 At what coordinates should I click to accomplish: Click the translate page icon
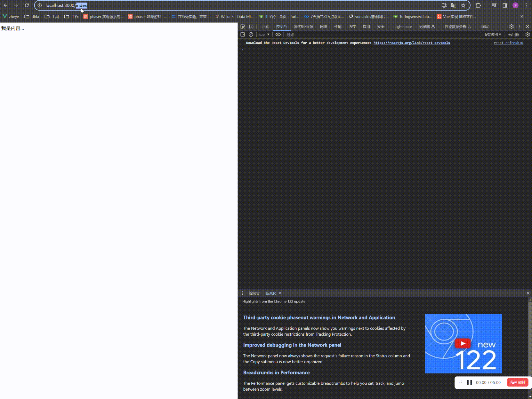(x=454, y=5)
